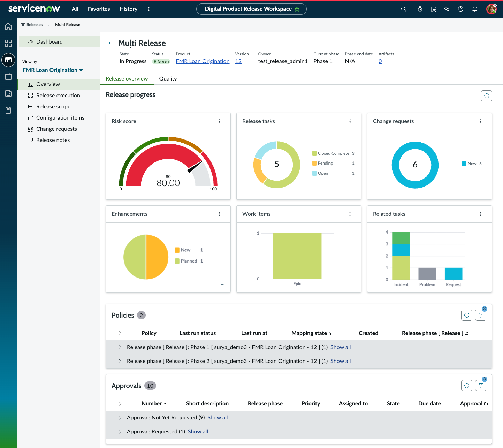Expand all groups in Policies header row
Image resolution: width=503 pixels, height=448 pixels.
pos(120,333)
